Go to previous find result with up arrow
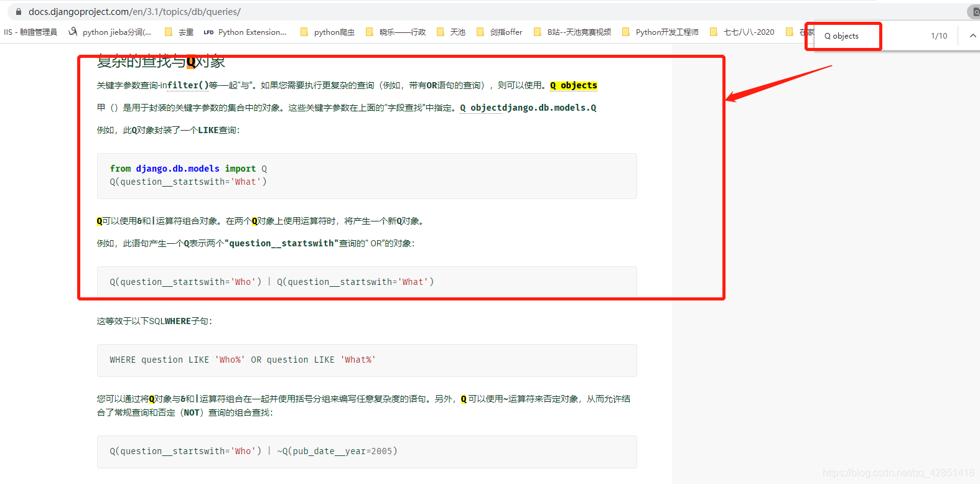This screenshot has width=980, height=484. point(973,36)
